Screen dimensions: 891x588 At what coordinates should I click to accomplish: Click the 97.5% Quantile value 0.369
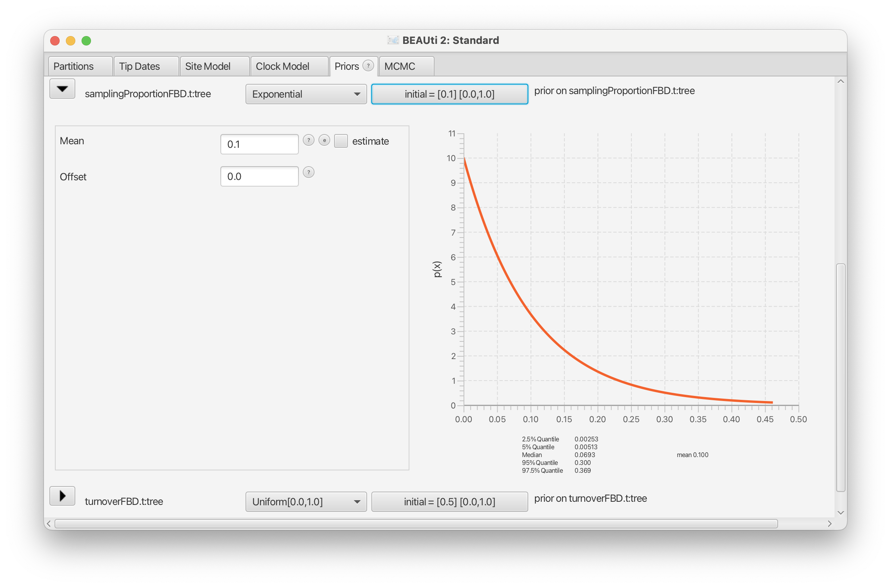[x=583, y=470]
